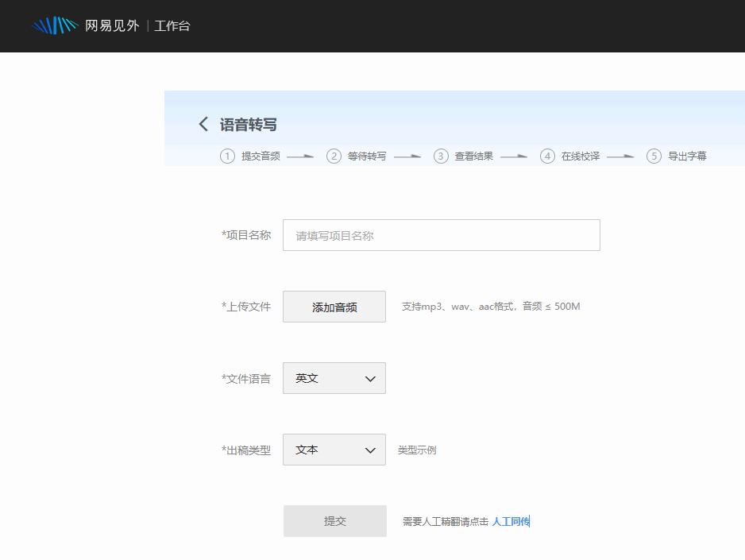Viewport: 745px width, 560px height.
Task: Click the step ⑤ 导出字幕 circle indicator
Action: point(654,156)
